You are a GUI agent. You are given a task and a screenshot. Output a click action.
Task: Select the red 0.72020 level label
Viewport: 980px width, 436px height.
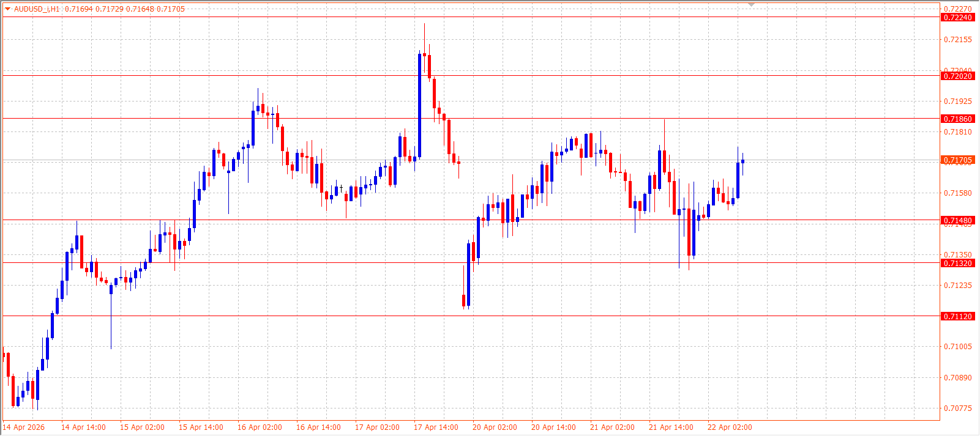(957, 76)
